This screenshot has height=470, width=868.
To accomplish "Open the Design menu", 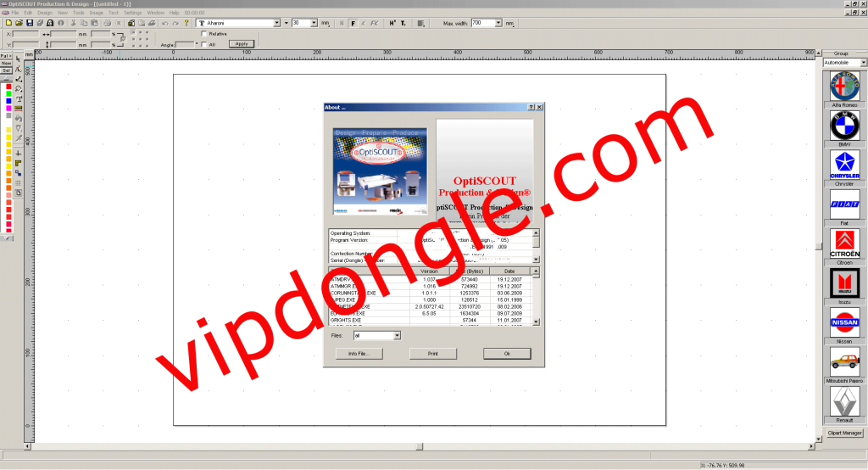I will point(45,12).
